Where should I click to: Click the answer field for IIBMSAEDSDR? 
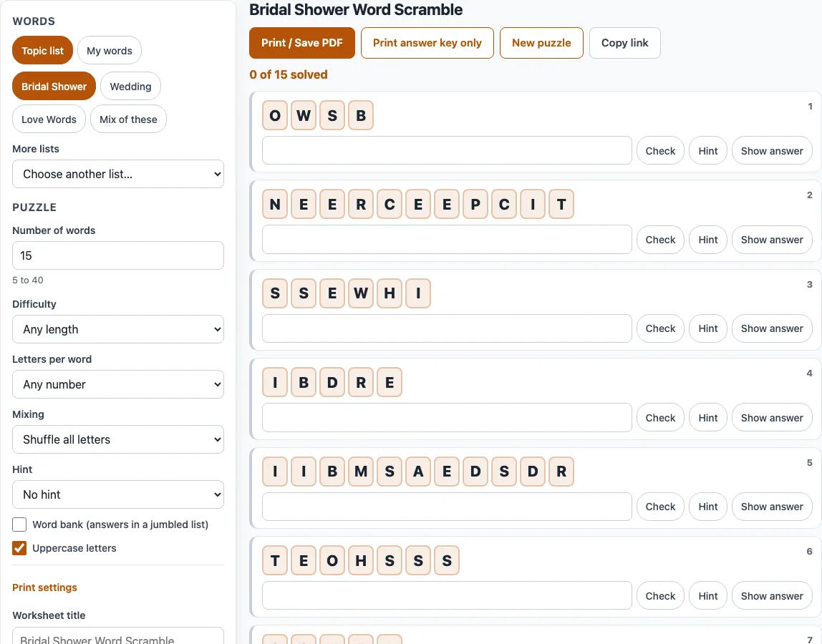(x=448, y=507)
